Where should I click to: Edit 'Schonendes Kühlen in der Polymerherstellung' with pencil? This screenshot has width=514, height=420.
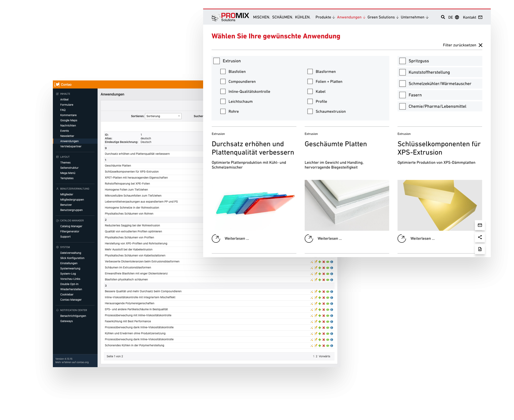coord(315,346)
